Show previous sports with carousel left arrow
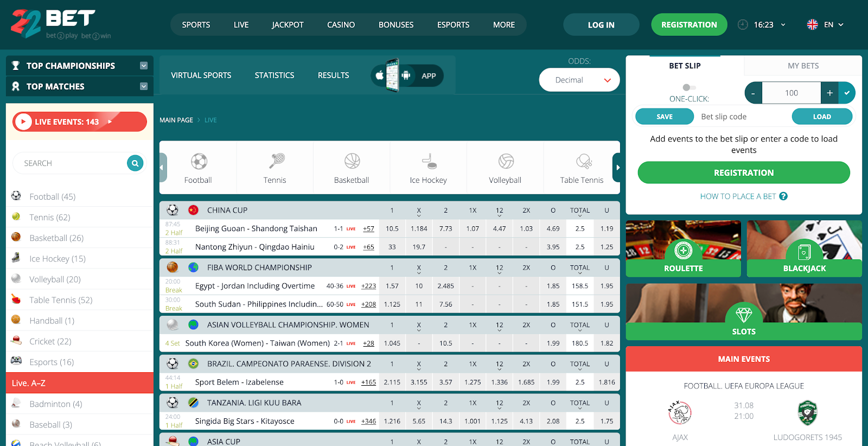The width and height of the screenshot is (868, 446). (x=163, y=168)
